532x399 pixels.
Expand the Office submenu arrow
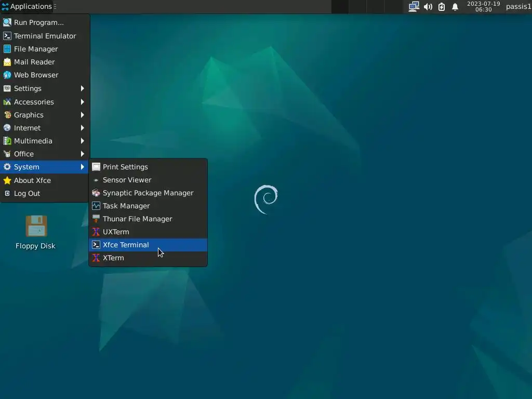coord(83,154)
